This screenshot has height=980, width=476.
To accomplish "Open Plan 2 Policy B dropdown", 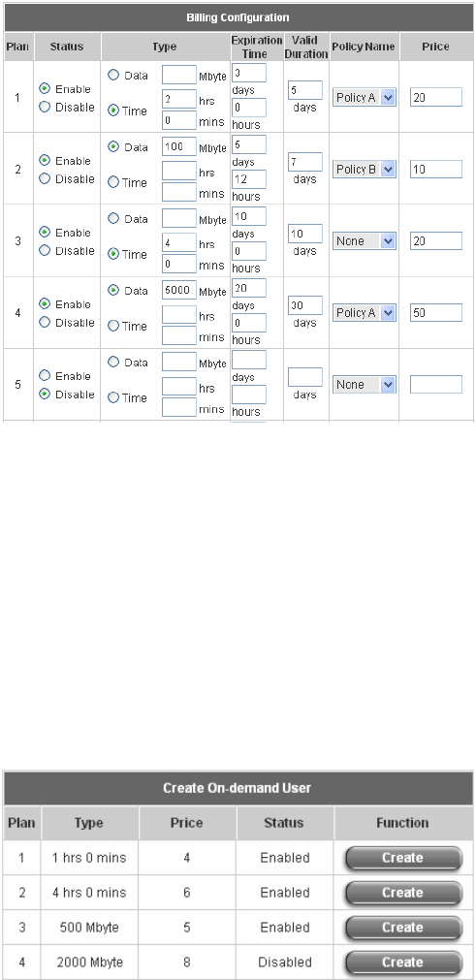I will (365, 170).
